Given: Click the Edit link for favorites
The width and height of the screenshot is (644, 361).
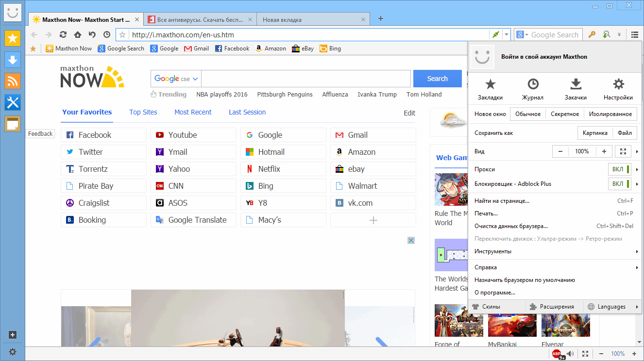Looking at the screenshot, I should pos(409,113).
